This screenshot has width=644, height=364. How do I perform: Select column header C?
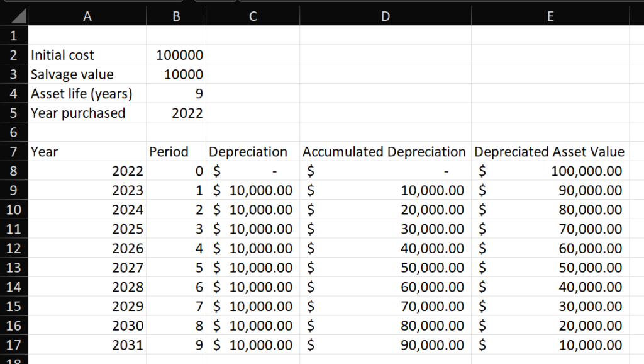pyautogui.click(x=253, y=15)
